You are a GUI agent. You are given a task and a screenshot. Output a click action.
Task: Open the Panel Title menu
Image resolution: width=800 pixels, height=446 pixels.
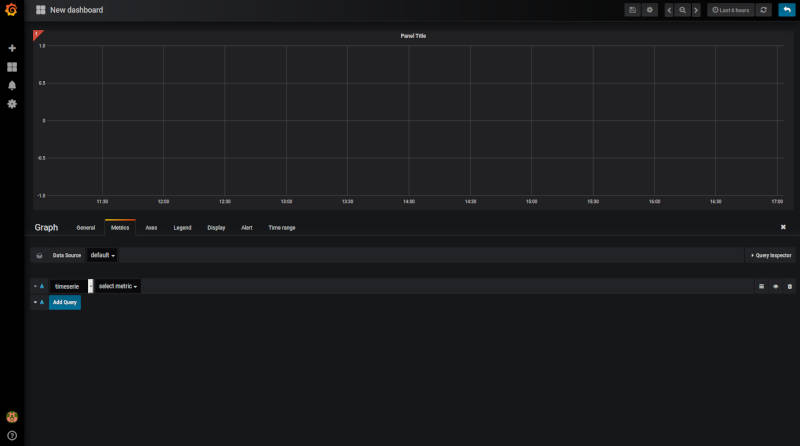(413, 36)
